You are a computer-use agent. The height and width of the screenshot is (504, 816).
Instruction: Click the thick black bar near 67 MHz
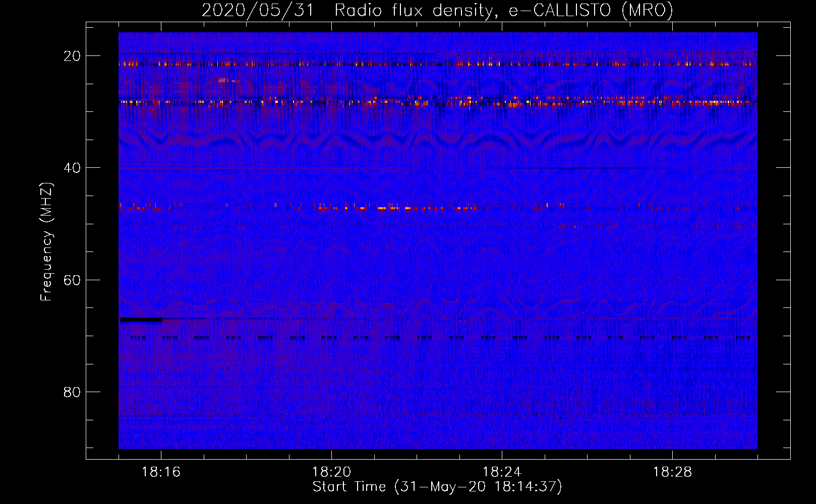(x=141, y=320)
